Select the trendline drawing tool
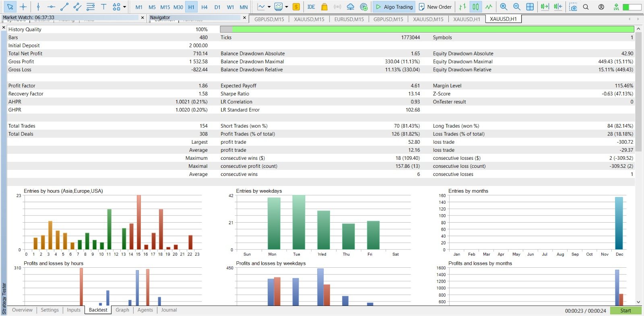This screenshot has width=644, height=316. click(x=64, y=7)
